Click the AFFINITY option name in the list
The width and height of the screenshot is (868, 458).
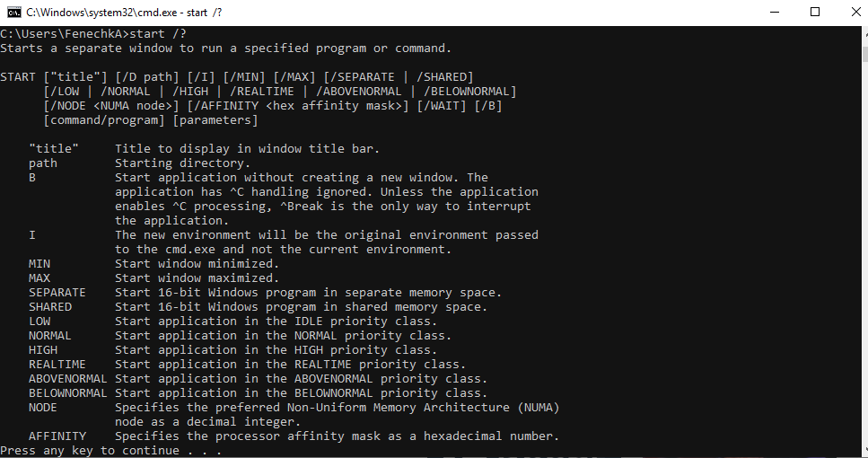[x=57, y=436]
